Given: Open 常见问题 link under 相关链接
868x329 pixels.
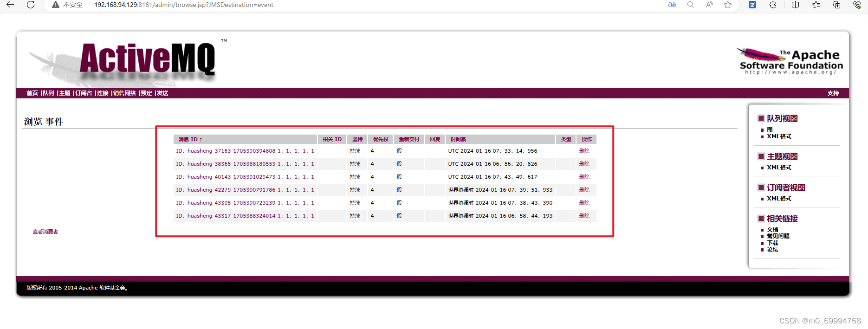Looking at the screenshot, I should tap(778, 236).
